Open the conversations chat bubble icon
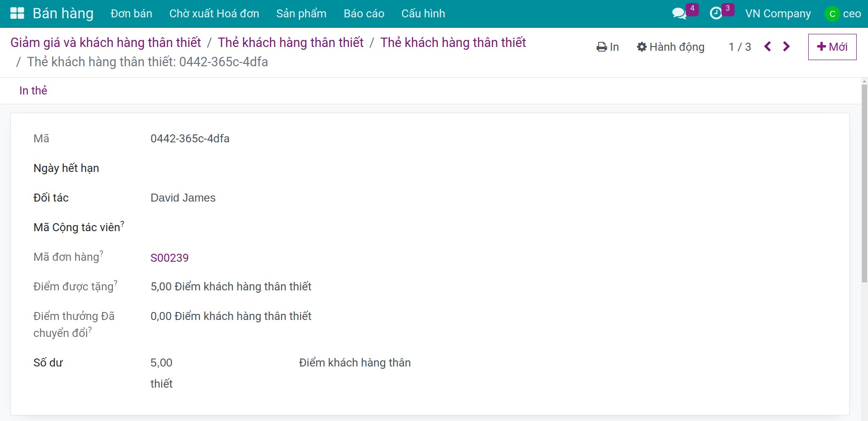Image resolution: width=868 pixels, height=421 pixels. 679,13
